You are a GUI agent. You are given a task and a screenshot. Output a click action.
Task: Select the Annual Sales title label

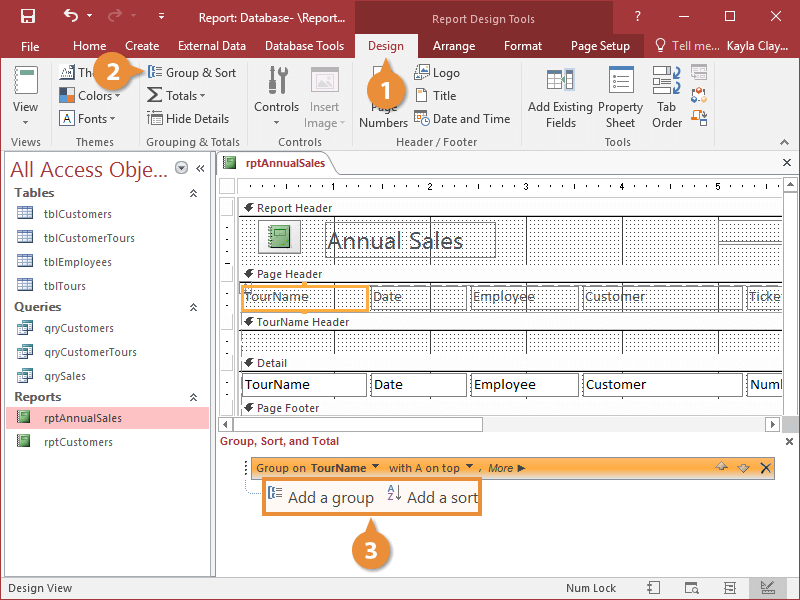410,240
